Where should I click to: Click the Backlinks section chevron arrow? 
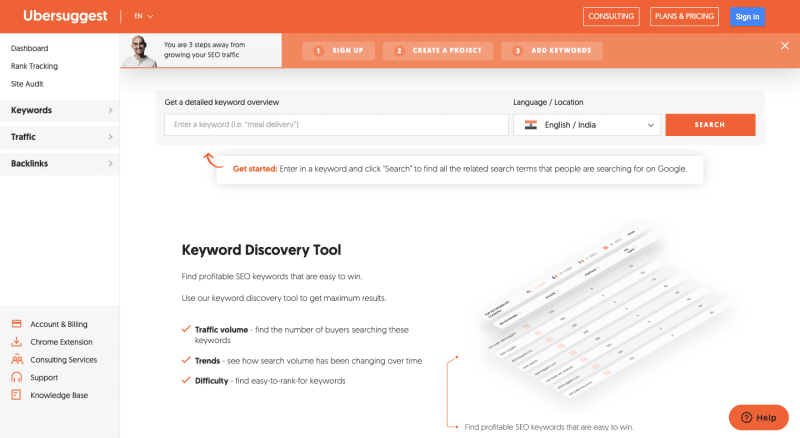110,163
